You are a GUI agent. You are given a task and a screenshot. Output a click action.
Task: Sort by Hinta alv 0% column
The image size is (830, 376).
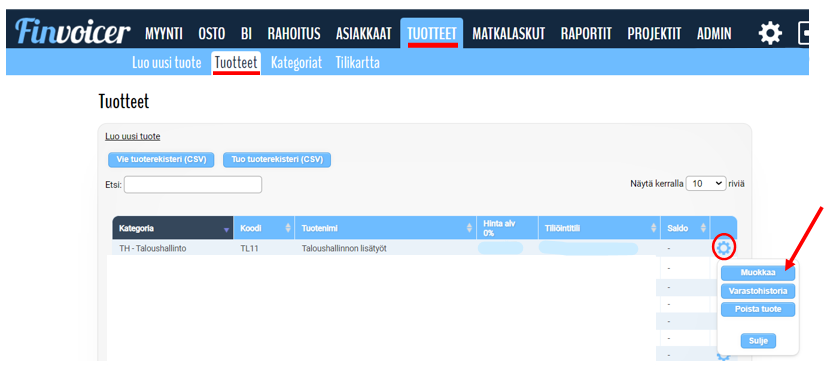click(507, 228)
